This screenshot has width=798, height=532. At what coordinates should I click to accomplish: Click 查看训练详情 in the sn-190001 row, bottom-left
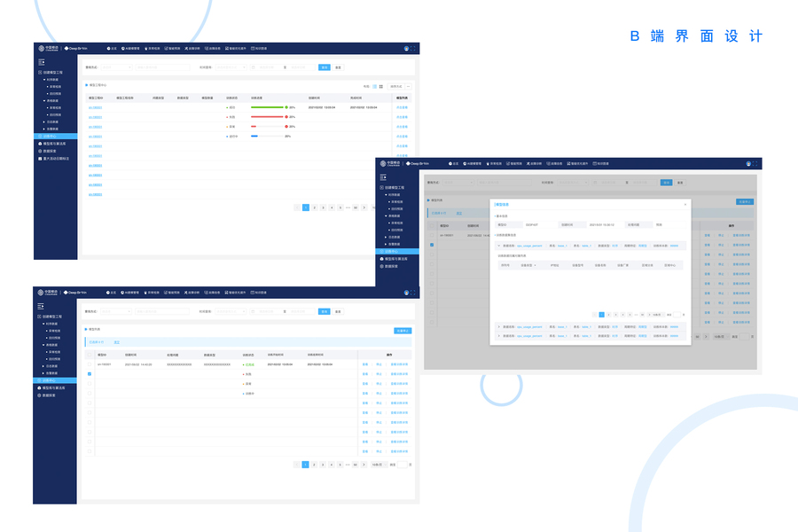(399, 364)
